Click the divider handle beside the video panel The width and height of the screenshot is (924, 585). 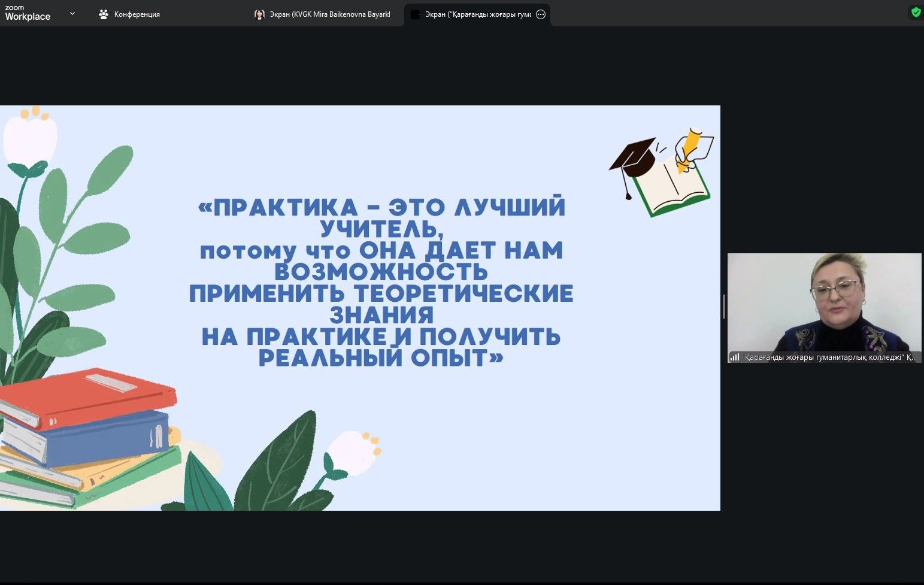(x=724, y=307)
